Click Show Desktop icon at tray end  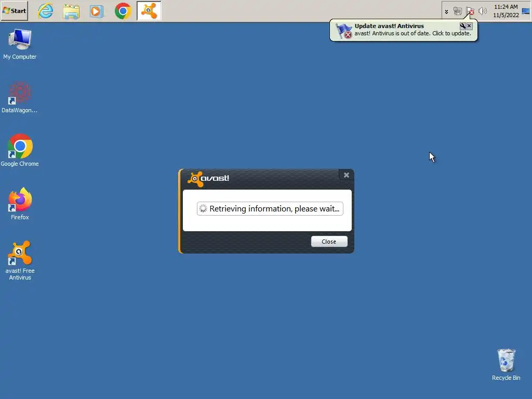pos(526,11)
